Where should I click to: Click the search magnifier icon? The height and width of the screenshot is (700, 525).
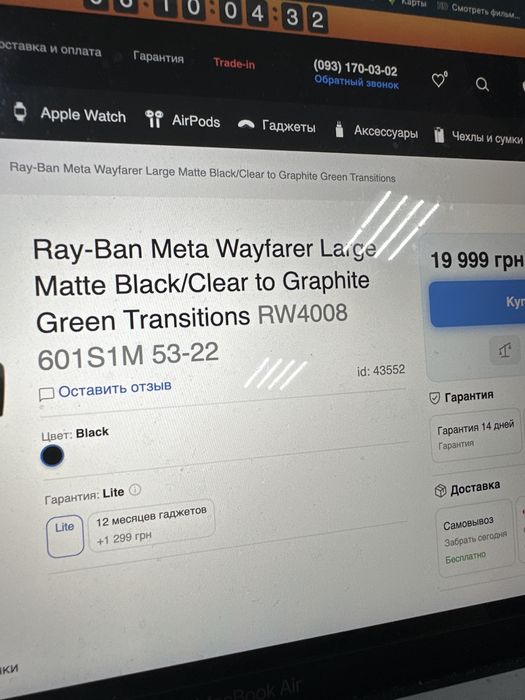tap(482, 84)
